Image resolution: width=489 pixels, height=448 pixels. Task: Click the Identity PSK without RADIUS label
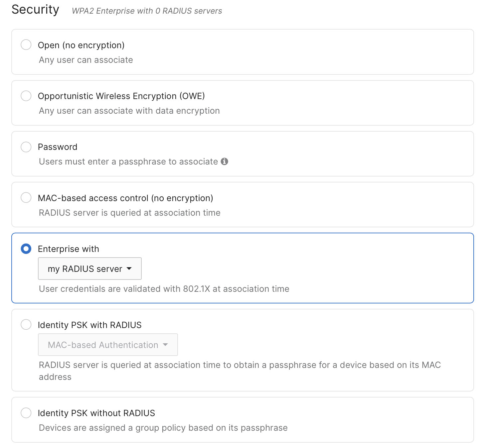pyautogui.click(x=96, y=413)
